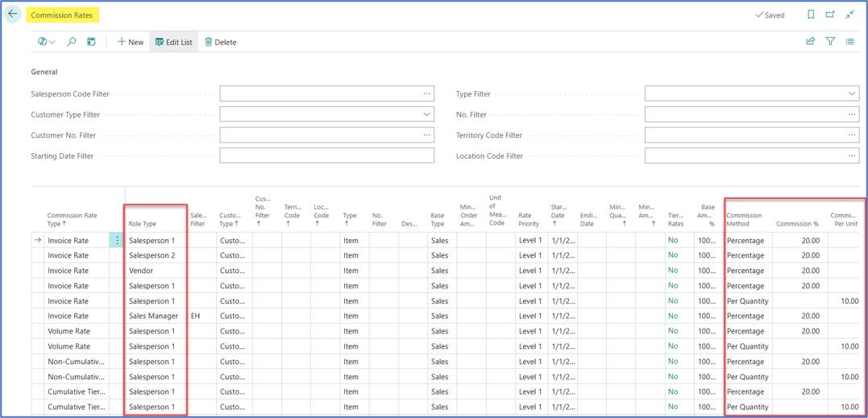Click the Commission Rates page title
The image size is (868, 418).
62,15
